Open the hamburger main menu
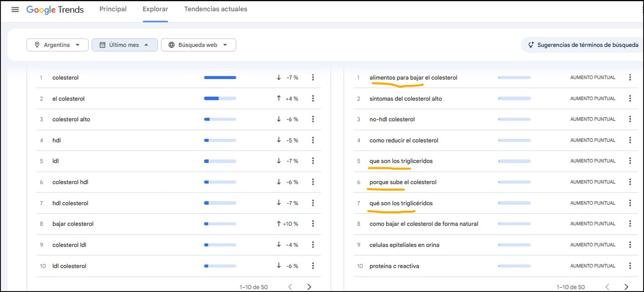This screenshot has height=292, width=644. click(x=15, y=9)
